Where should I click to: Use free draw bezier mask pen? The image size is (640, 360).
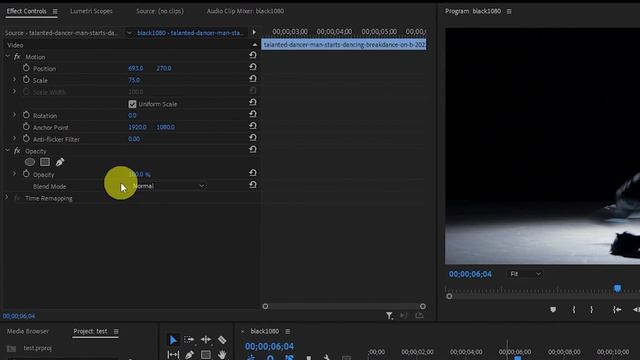point(60,162)
